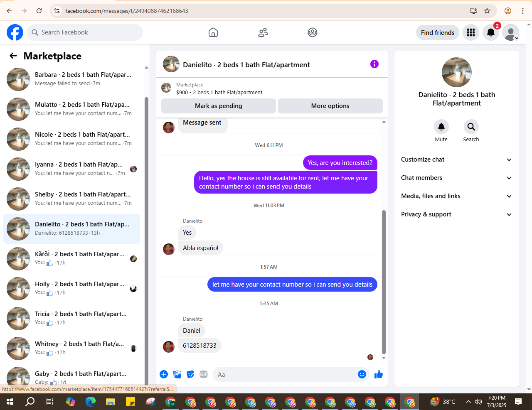The width and height of the screenshot is (532, 410).
Task: Click the browser address bar URL
Action: click(127, 11)
